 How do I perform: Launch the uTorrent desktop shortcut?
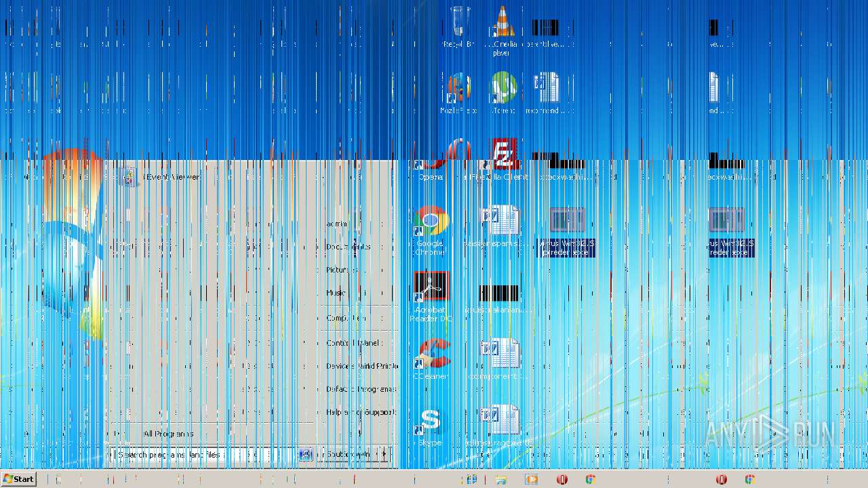pyautogui.click(x=502, y=94)
